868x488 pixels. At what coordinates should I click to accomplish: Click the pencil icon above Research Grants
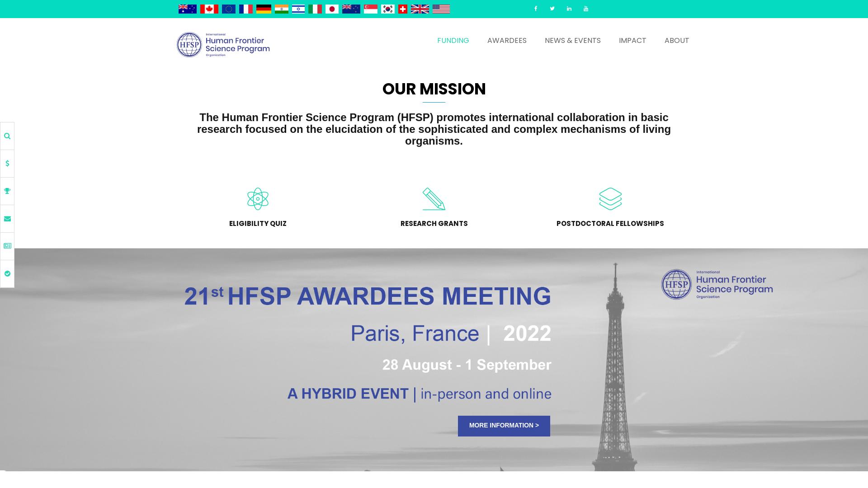(434, 199)
